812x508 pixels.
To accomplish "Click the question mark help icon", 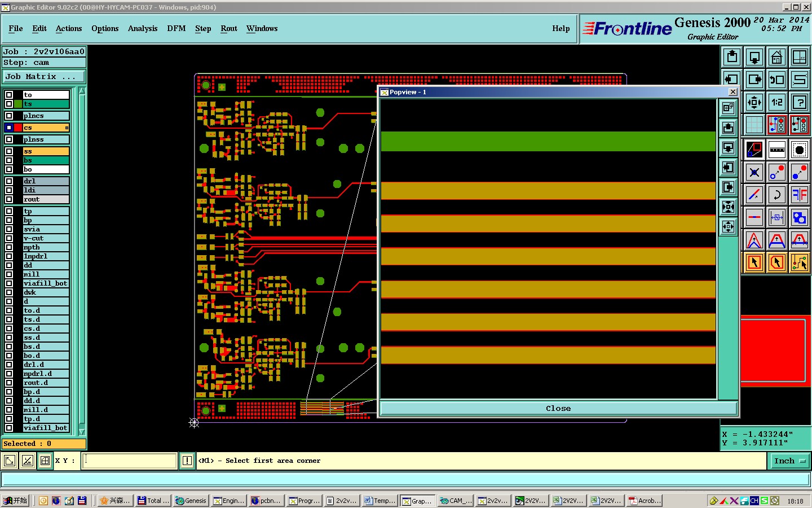I will point(800,102).
